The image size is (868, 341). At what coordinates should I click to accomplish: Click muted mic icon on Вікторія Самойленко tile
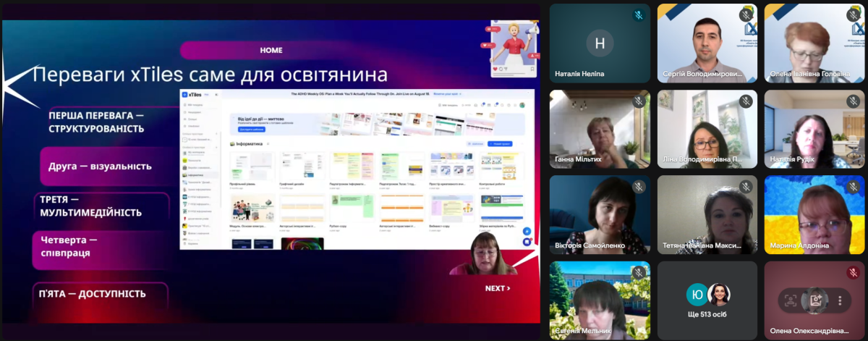coord(639,186)
